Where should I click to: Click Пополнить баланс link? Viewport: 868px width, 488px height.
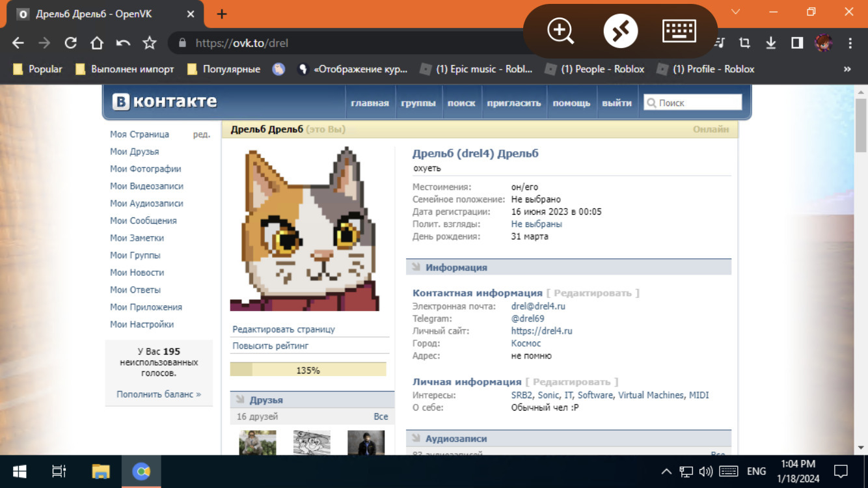[159, 394]
